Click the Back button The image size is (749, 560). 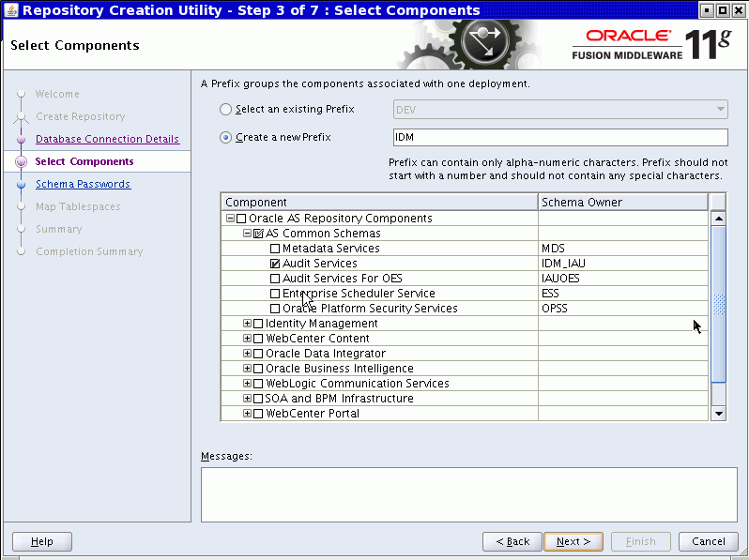click(512, 541)
